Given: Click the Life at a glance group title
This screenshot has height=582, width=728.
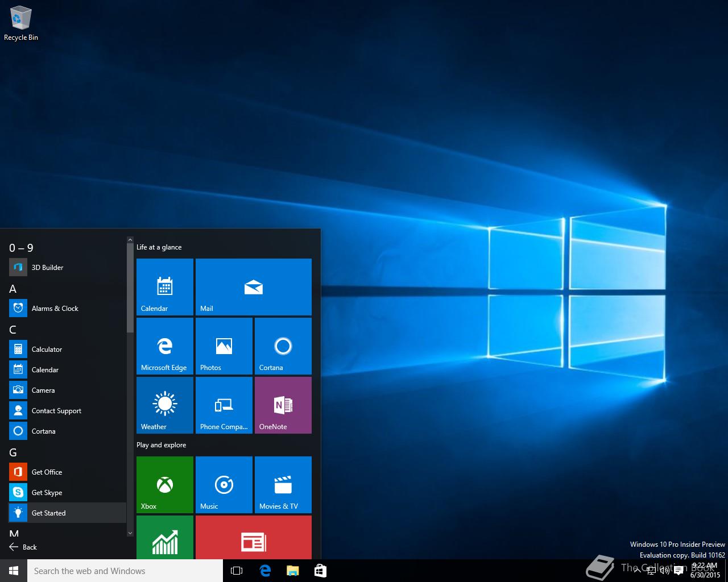Looking at the screenshot, I should click(x=159, y=247).
